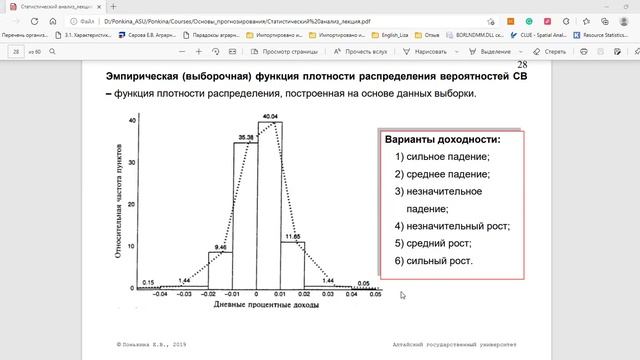Viewport: 640px width, 360px height.
Task: Open the Серова Е.В. Аграрн... bookmark
Action: click(x=147, y=35)
